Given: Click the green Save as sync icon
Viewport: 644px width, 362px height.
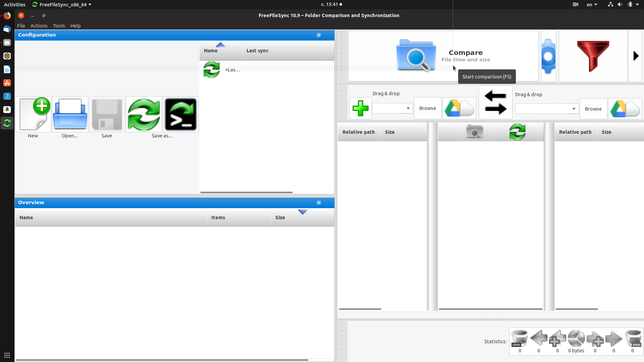Looking at the screenshot, I should point(144,114).
